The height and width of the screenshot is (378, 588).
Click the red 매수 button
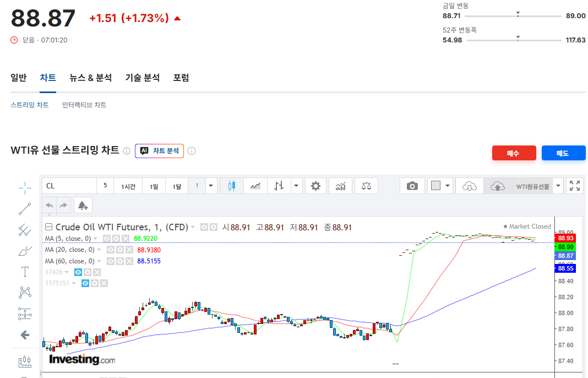pyautogui.click(x=514, y=153)
